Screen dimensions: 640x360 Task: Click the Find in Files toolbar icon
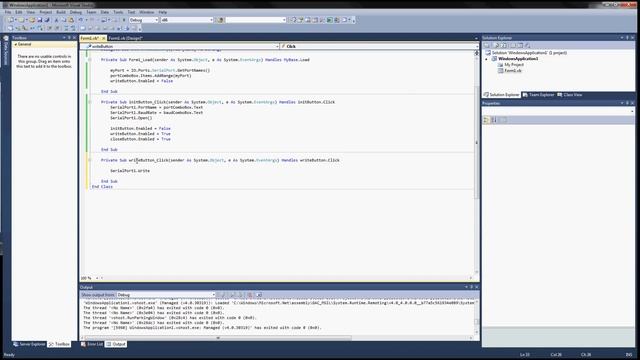(220, 20)
